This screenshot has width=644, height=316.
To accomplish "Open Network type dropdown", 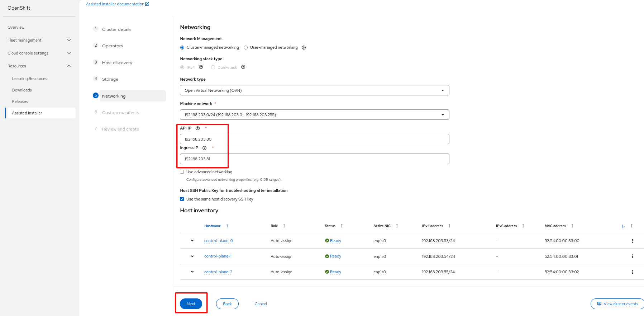I will tap(314, 90).
